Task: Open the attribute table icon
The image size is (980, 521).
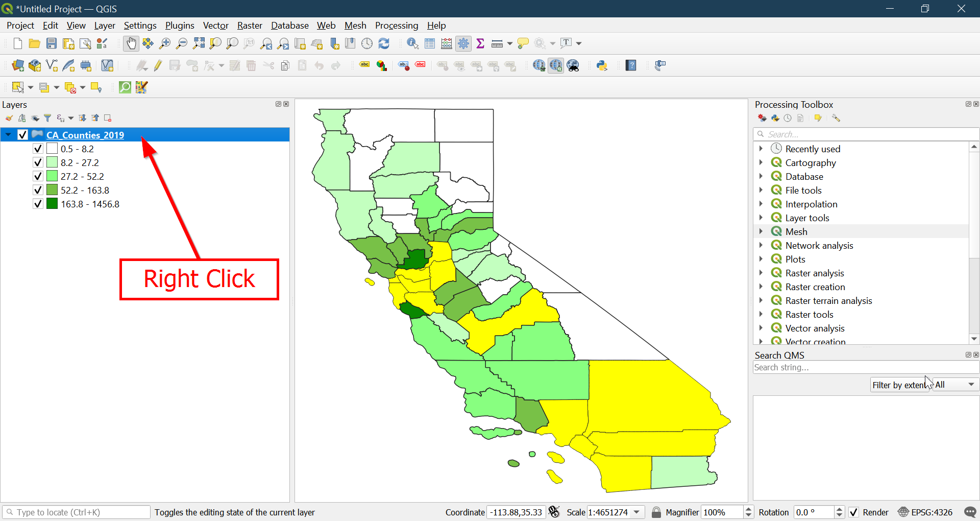Action: point(430,44)
